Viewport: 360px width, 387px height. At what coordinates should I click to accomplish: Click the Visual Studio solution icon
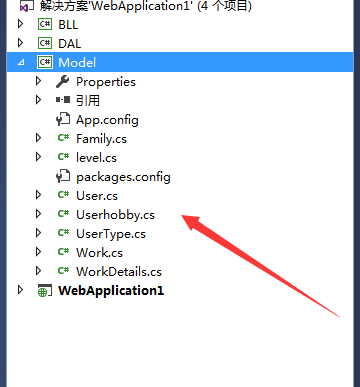27,6
